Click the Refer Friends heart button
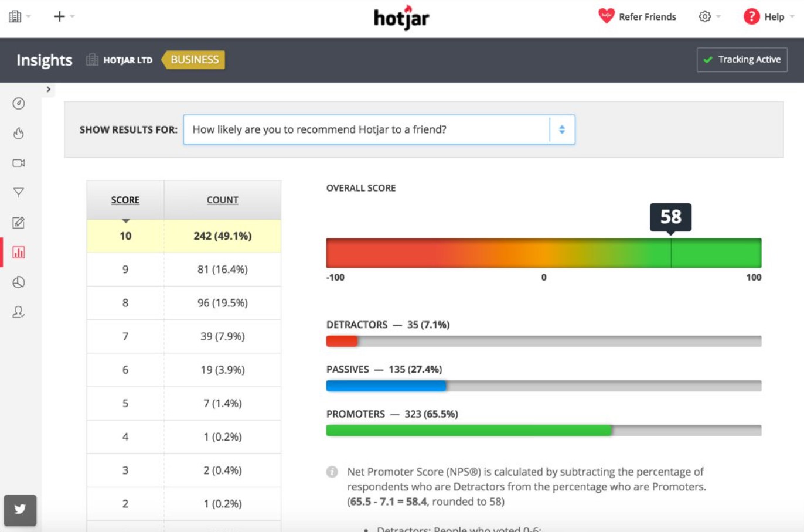The height and width of the screenshot is (532, 804). tap(637, 16)
